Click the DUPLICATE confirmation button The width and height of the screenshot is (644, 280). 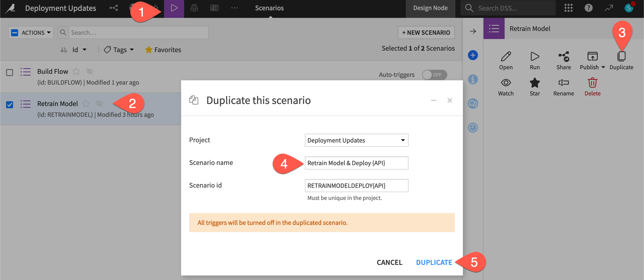[x=434, y=262]
